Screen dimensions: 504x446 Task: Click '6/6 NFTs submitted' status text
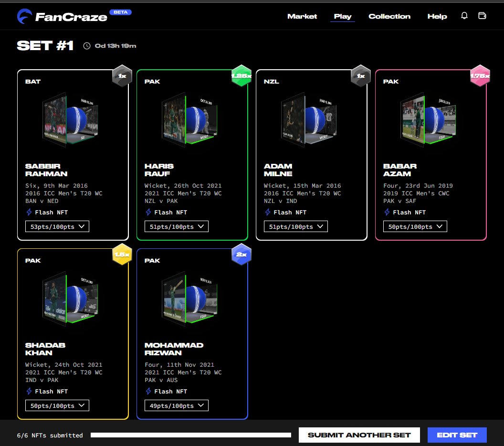click(x=50, y=435)
